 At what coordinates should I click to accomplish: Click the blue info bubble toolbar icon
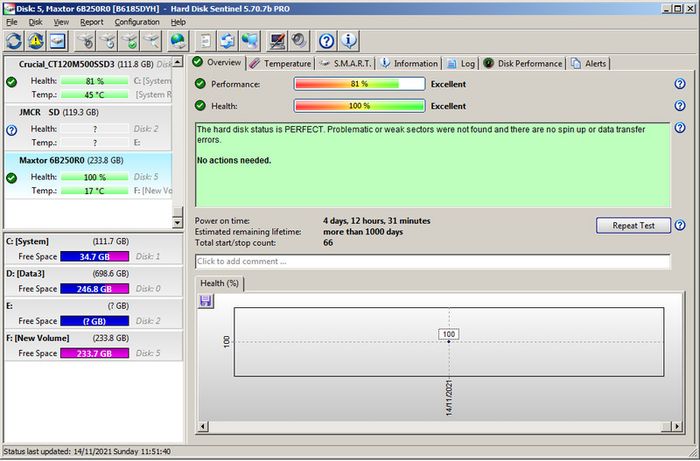[x=349, y=41]
